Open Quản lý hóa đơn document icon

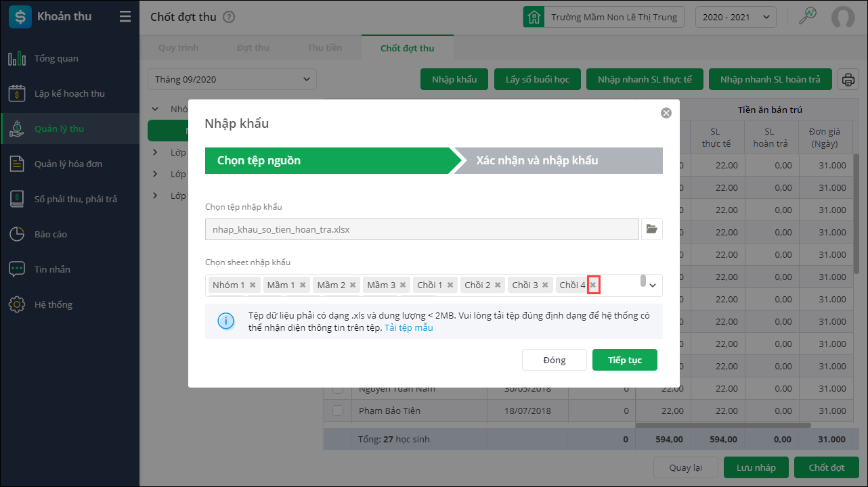click(x=17, y=164)
